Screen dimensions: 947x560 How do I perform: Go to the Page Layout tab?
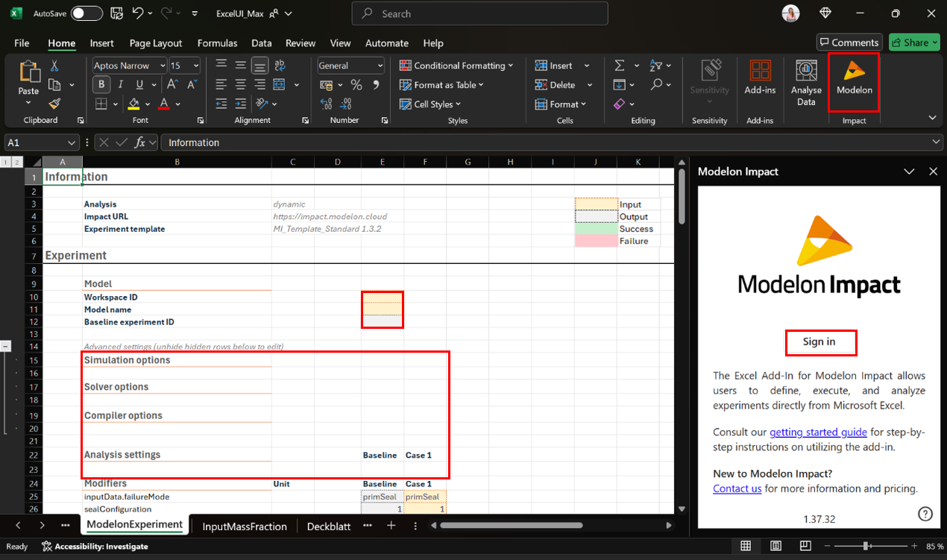click(x=156, y=43)
